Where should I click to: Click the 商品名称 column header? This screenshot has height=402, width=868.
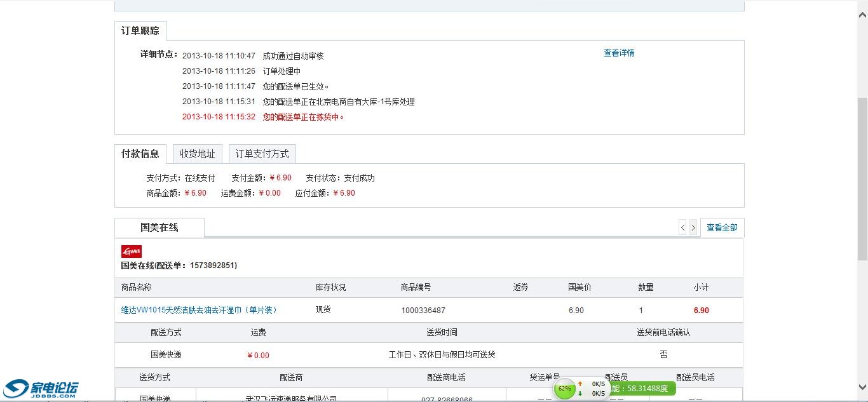click(137, 288)
